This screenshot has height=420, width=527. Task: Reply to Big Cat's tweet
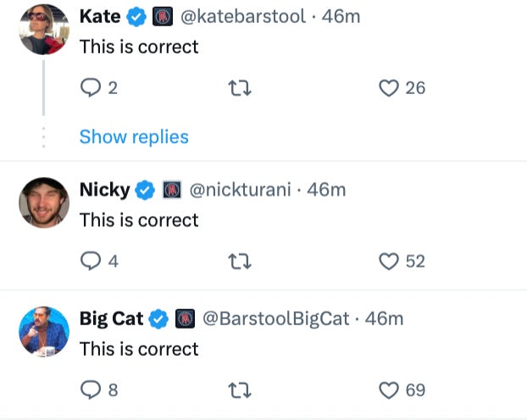pyautogui.click(x=91, y=390)
